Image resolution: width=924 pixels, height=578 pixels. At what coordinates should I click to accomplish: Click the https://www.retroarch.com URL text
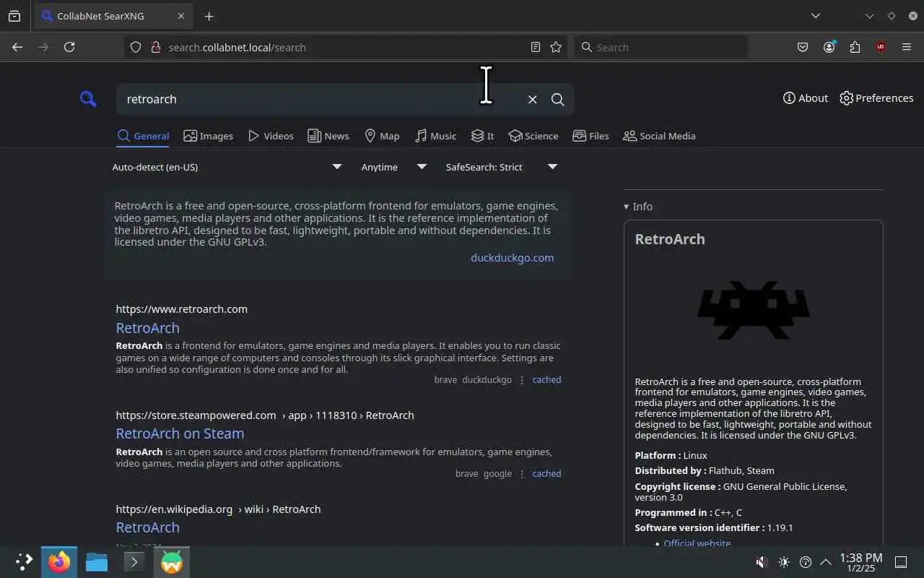[x=181, y=309]
